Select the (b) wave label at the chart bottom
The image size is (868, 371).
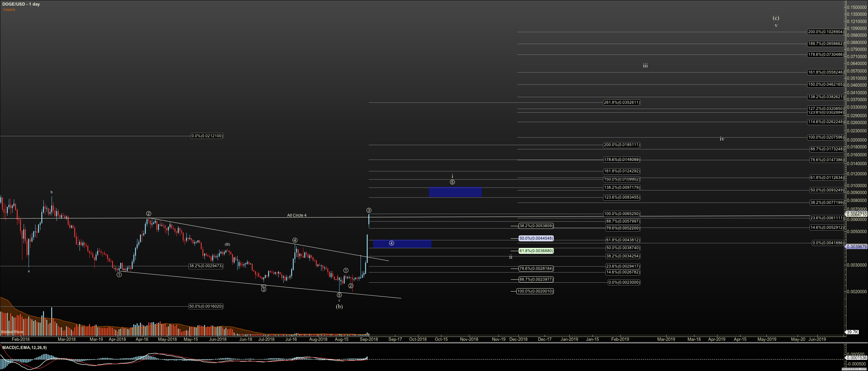pyautogui.click(x=339, y=306)
